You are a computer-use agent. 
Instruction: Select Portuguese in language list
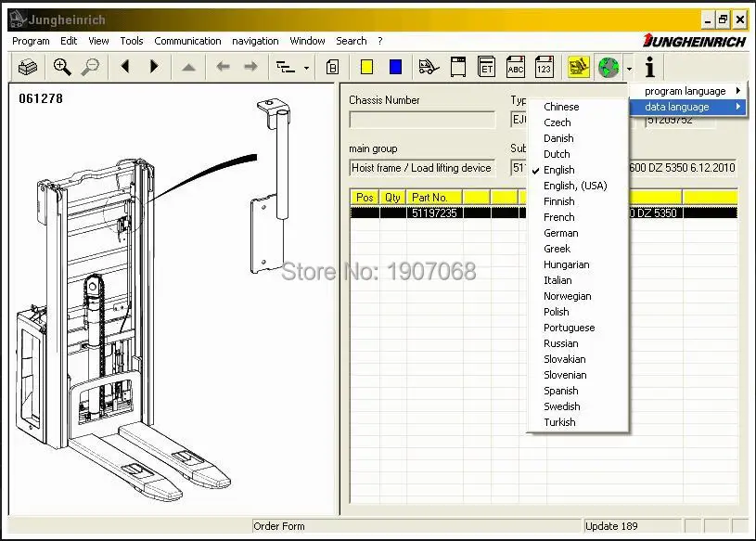pyautogui.click(x=579, y=328)
